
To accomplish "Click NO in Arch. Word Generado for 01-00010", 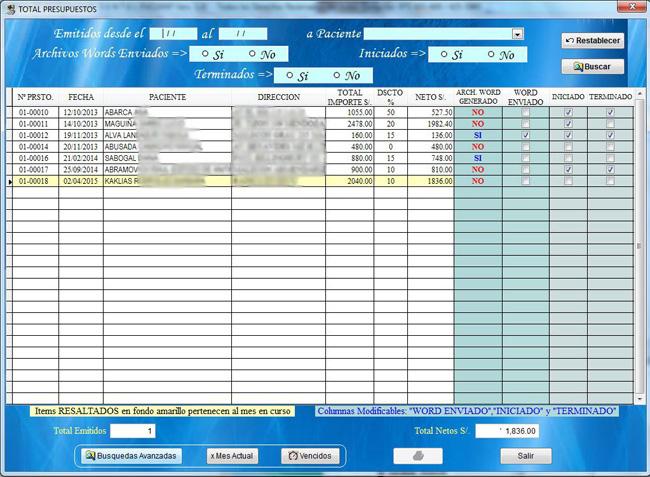I will pos(478,112).
